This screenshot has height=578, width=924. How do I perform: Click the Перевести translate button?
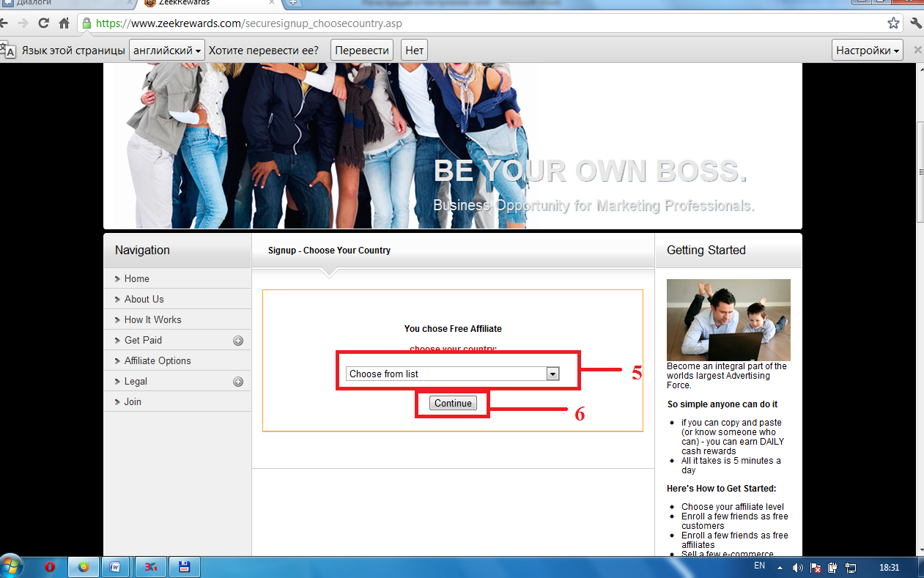pyautogui.click(x=362, y=51)
